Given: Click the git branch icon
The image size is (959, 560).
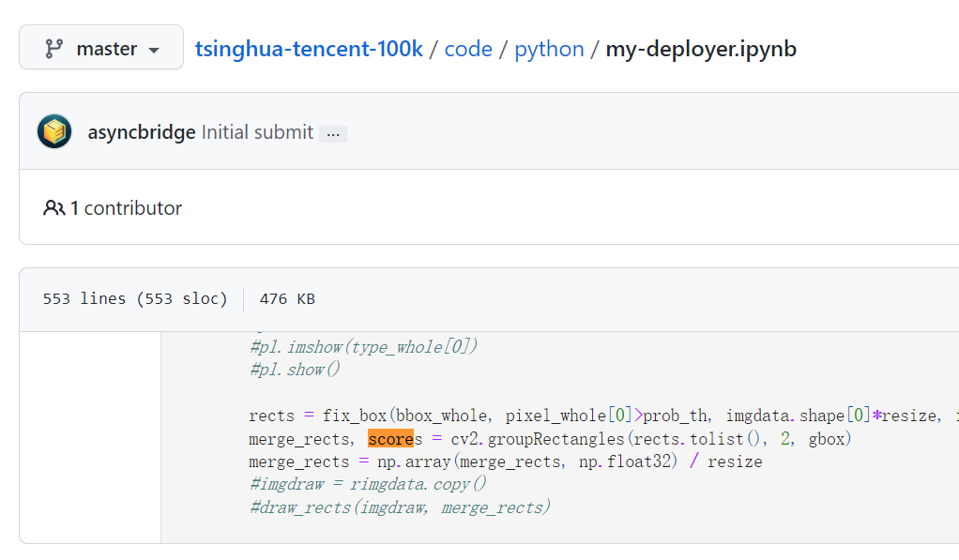Looking at the screenshot, I should (53, 48).
